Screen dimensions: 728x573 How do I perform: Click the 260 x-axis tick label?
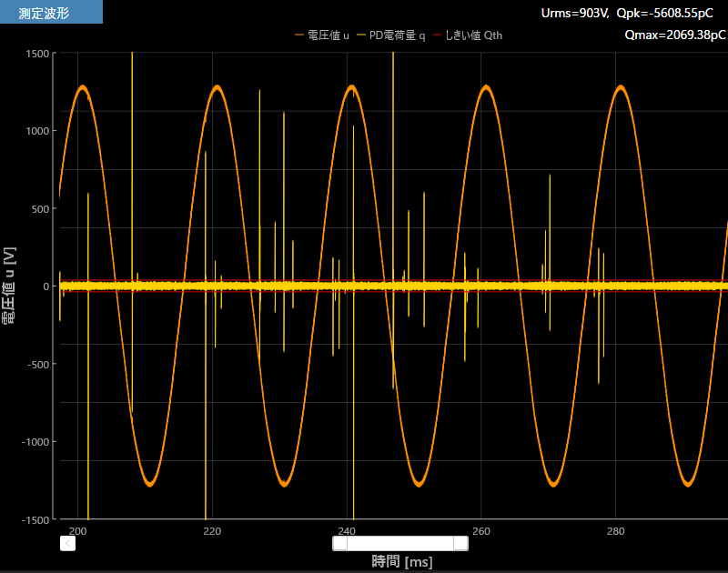tap(481, 531)
